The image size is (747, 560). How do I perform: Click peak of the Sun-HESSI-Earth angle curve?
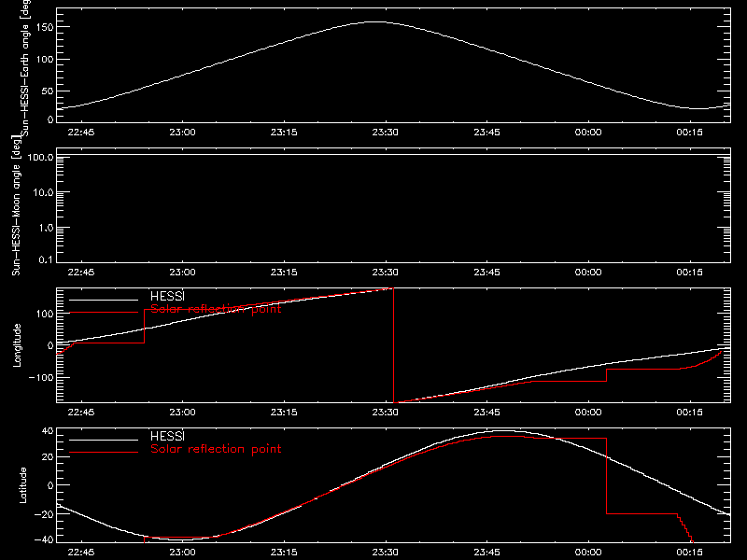(x=376, y=21)
